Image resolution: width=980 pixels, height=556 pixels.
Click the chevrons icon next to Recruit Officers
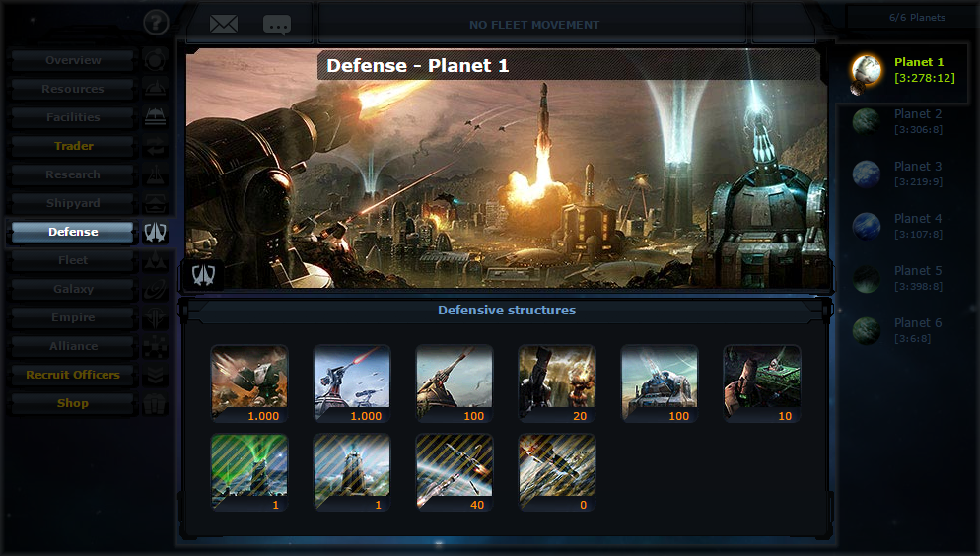coord(155,375)
